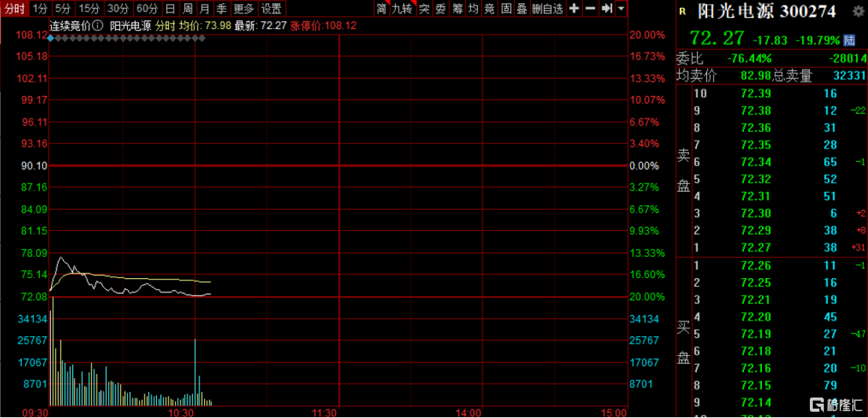The image size is (868, 418).
Task: Click sell level 1 price 72.27
Action: click(757, 247)
